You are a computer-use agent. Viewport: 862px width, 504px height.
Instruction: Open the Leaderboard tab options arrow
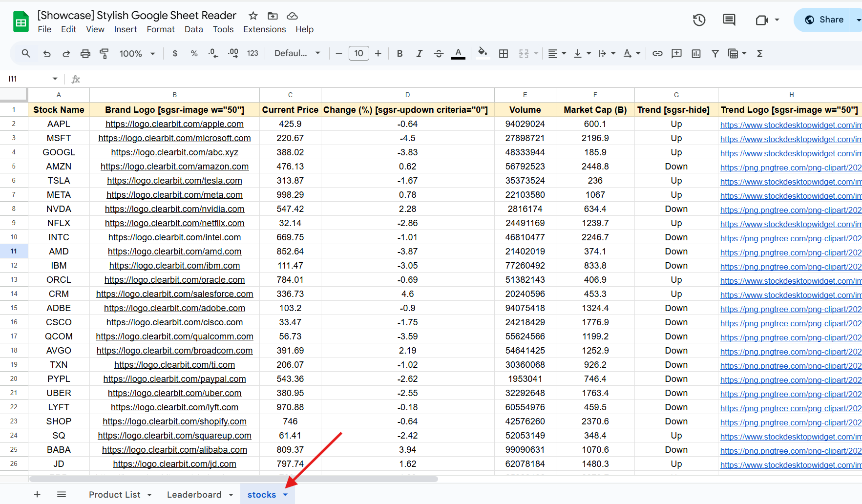point(231,495)
